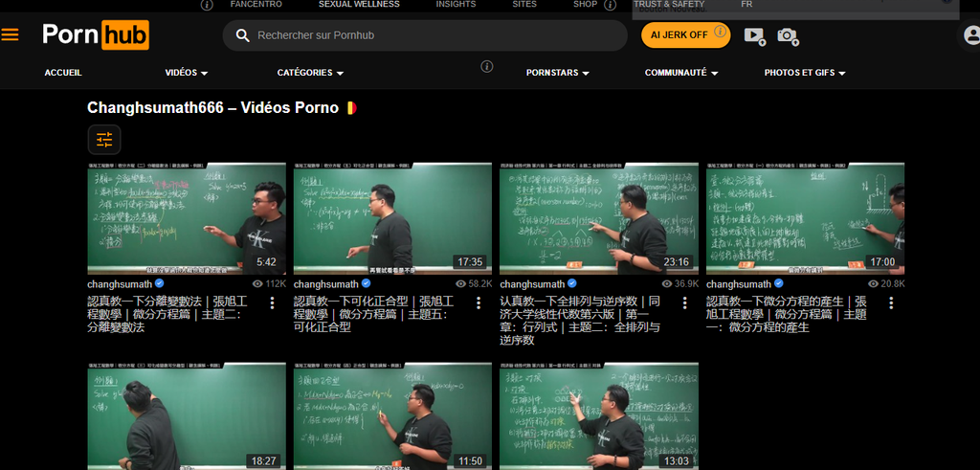Open the user profile avatar icon
The width and height of the screenshot is (980, 470).
(x=971, y=35)
